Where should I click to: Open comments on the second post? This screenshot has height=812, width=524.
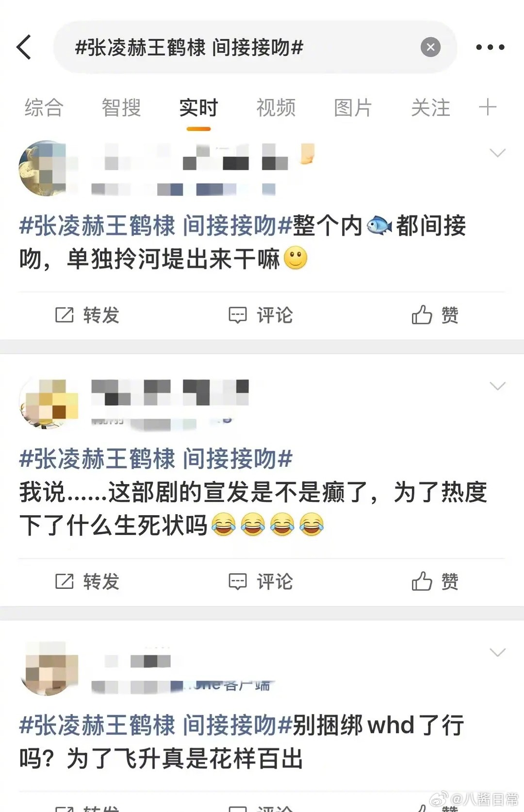[261, 581]
